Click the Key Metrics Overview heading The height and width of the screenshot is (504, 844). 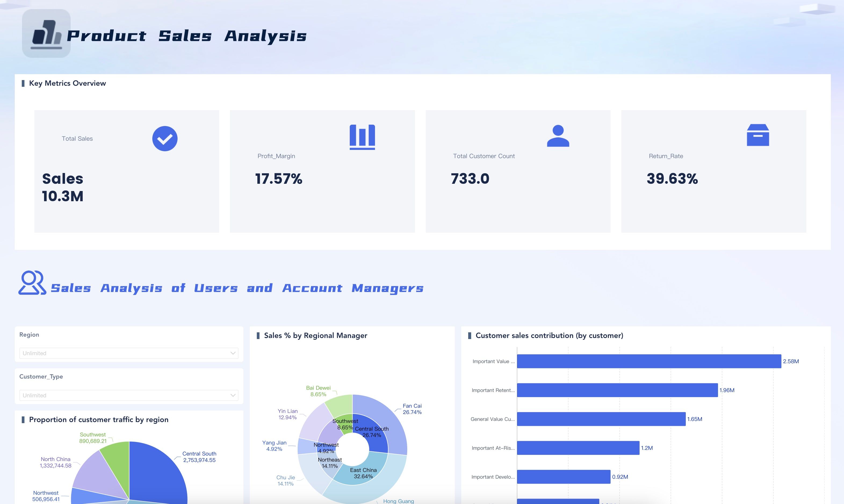[x=67, y=83]
